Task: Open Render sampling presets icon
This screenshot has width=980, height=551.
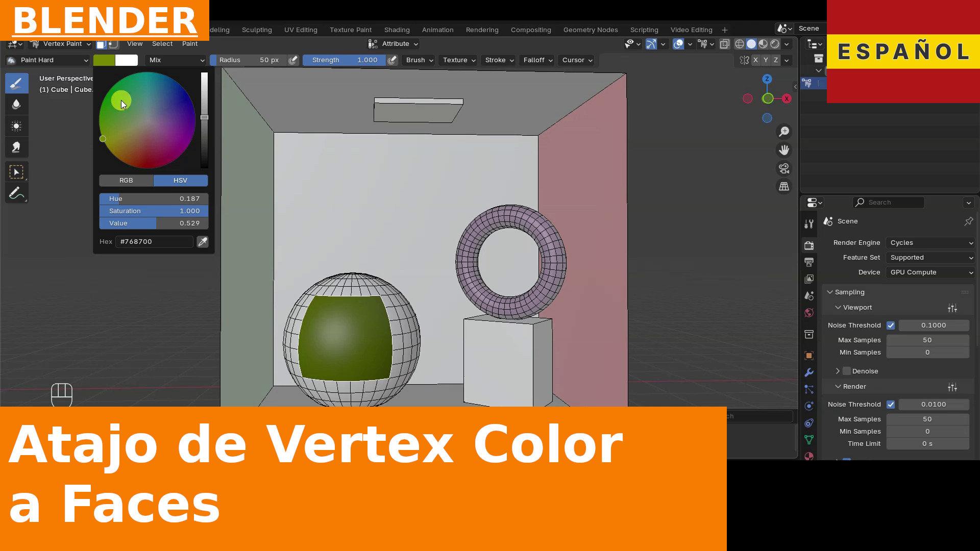Action: click(952, 387)
